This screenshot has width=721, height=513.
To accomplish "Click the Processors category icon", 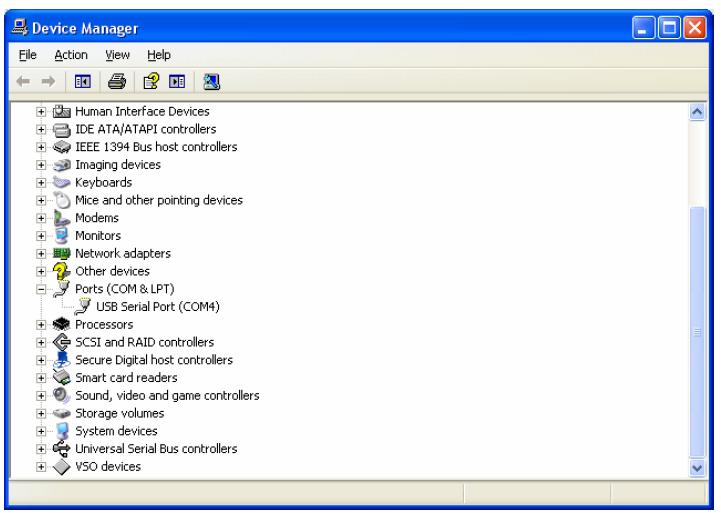I will 62,325.
